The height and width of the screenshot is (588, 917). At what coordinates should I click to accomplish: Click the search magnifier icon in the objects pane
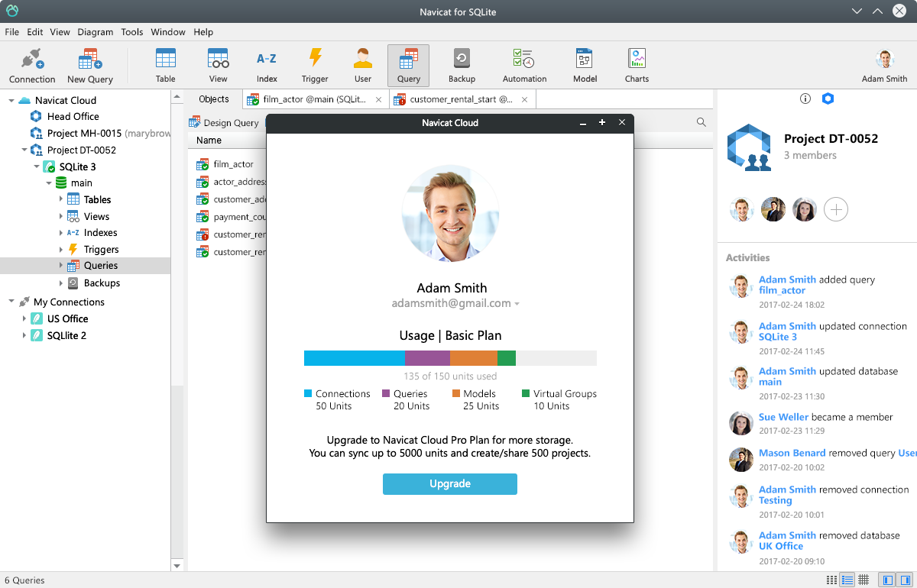click(702, 122)
